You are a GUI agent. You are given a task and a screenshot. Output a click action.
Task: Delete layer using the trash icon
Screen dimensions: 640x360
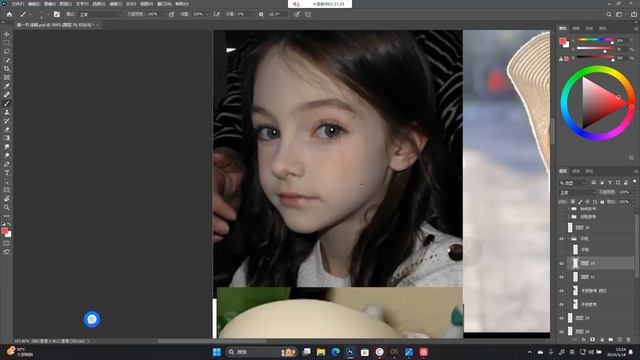629,340
